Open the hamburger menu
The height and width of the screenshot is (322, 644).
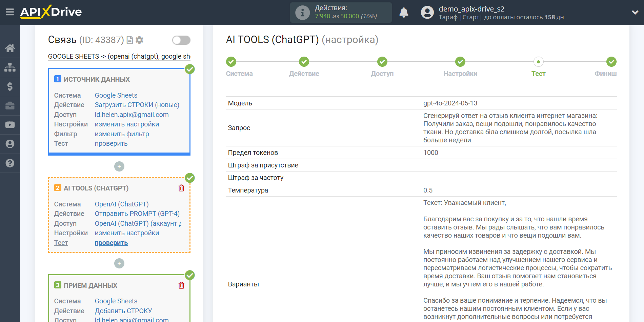point(10,12)
